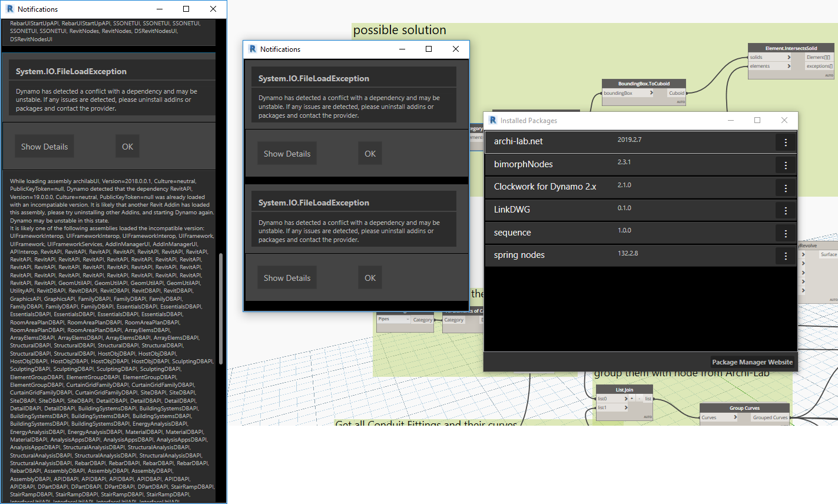The image size is (838, 504).
Task: Open options menu for Clockwork for Dynamo 2.x
Action: (786, 188)
